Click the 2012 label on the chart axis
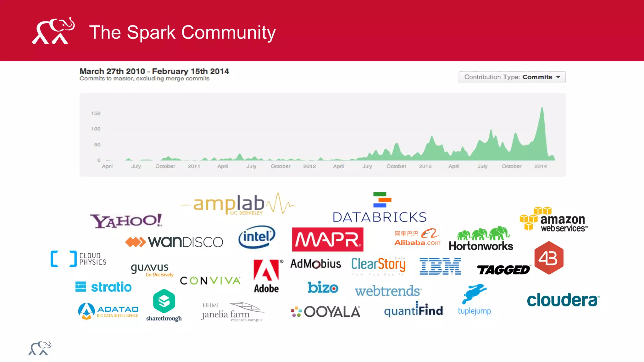The width and height of the screenshot is (644, 362). (x=309, y=166)
